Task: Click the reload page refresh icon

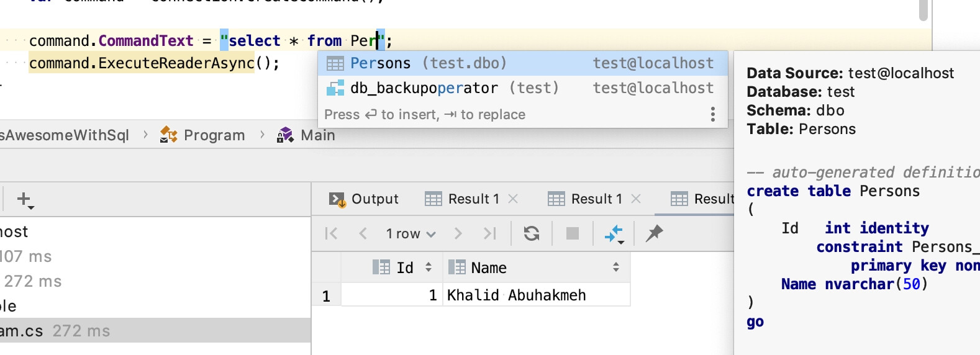Action: coord(531,233)
